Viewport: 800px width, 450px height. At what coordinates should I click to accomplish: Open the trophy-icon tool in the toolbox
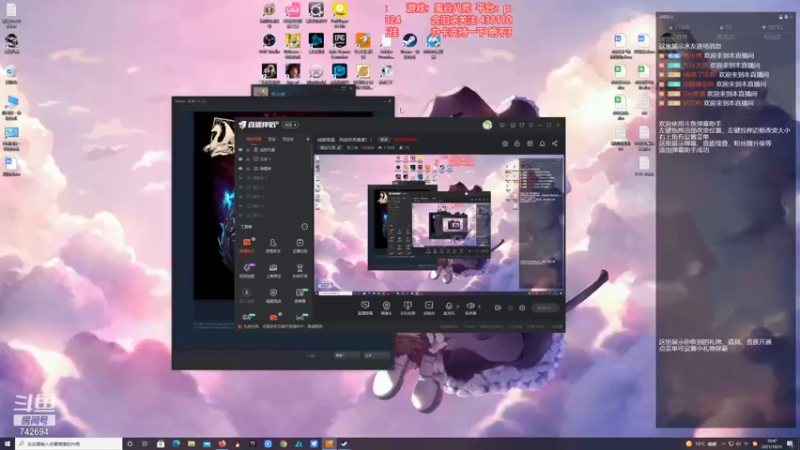pyautogui.click(x=299, y=270)
